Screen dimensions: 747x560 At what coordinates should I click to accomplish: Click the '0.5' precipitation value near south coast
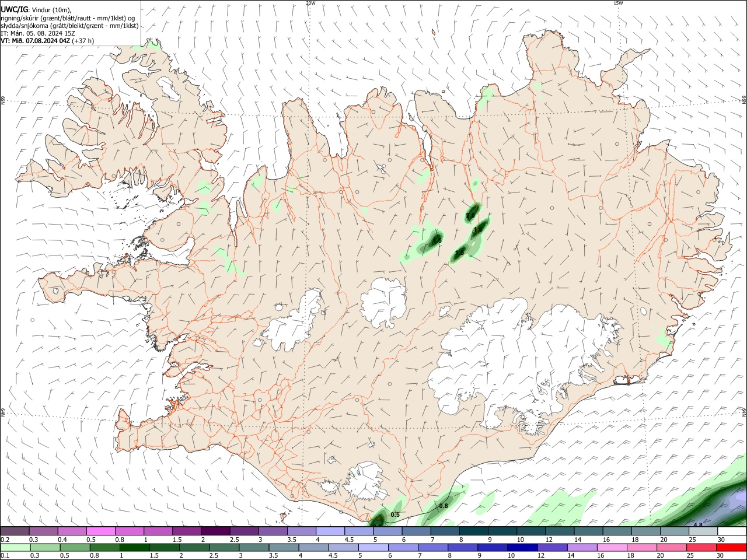[395, 514]
